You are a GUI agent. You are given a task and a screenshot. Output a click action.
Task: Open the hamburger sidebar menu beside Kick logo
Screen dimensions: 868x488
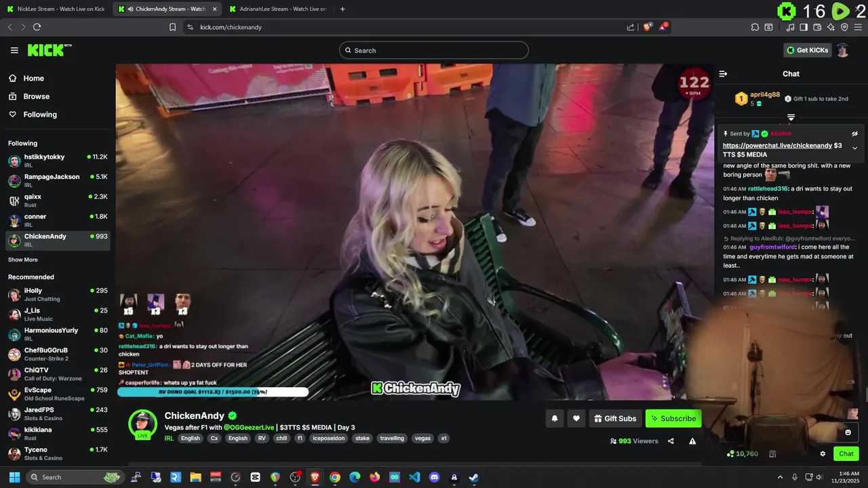[x=14, y=50]
